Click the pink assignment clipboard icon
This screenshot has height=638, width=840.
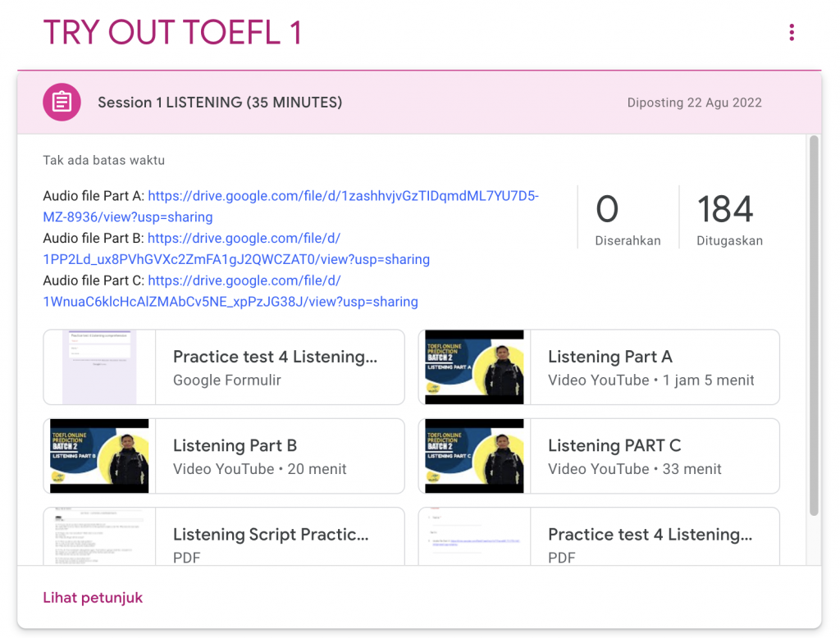(62, 103)
